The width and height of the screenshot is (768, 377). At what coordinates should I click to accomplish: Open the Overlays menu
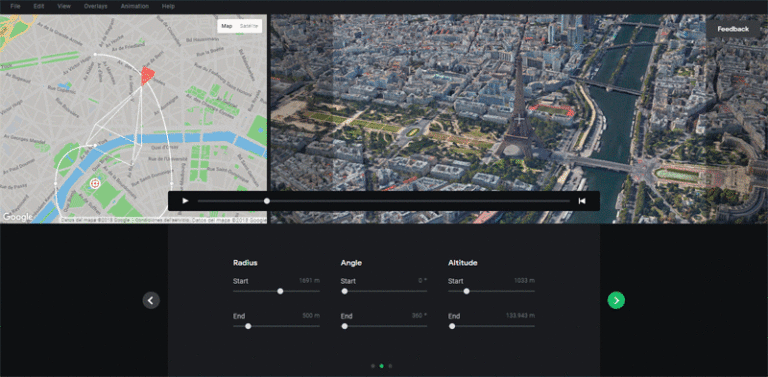pos(96,6)
